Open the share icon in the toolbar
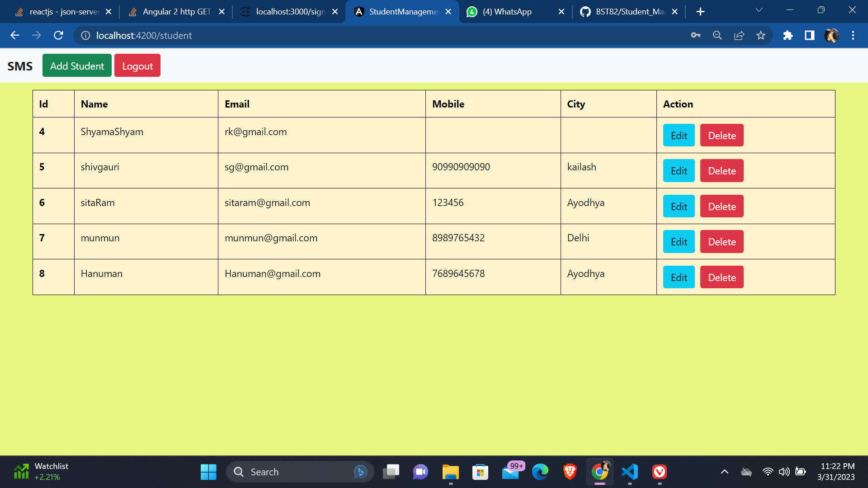868x488 pixels. point(739,35)
